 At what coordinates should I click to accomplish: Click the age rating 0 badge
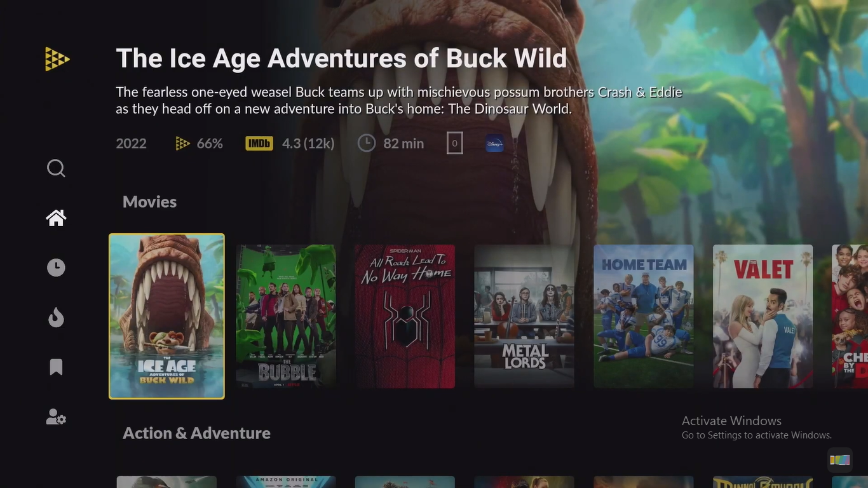pyautogui.click(x=454, y=144)
